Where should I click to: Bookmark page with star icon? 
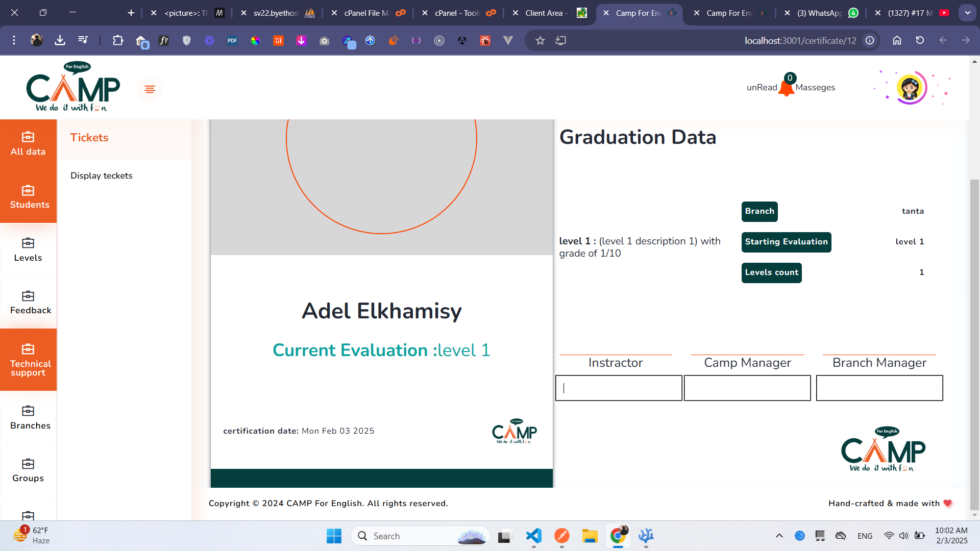point(540,40)
